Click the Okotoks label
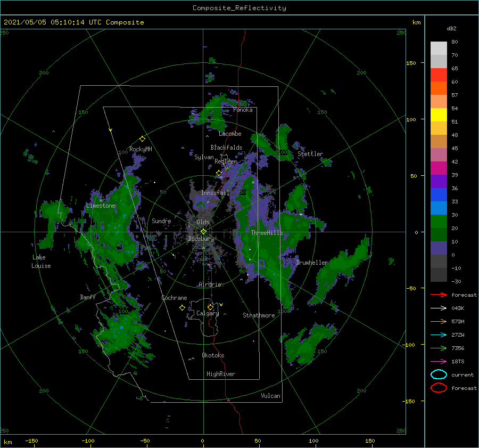Viewport: 479px width, 448px height. tap(213, 355)
